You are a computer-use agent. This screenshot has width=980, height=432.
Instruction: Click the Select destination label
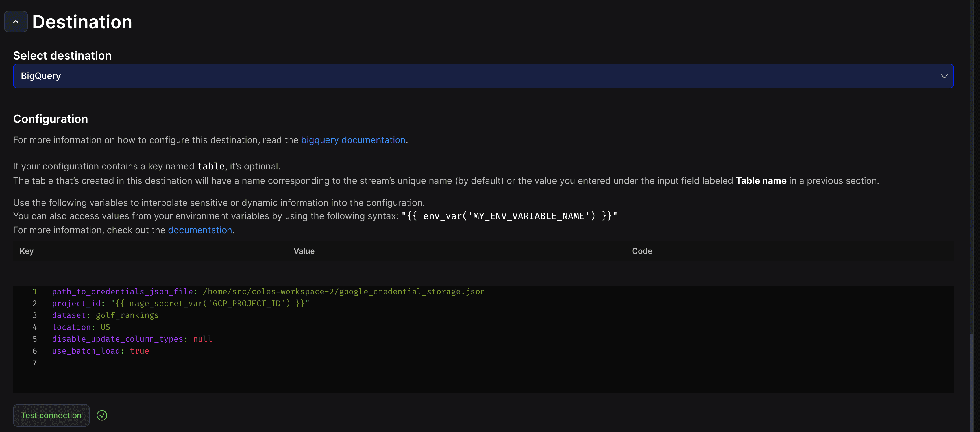[x=62, y=56]
